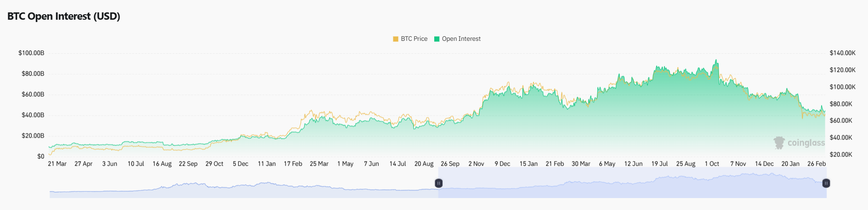The width and height of the screenshot is (868, 210).
Task: Click the highlighted range in the mini timeline
Action: click(632, 183)
